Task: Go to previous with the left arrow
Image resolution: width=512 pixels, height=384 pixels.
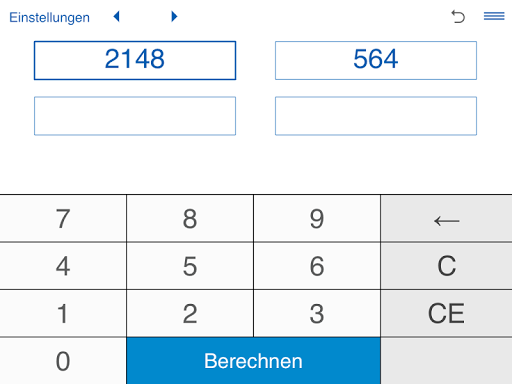Action: 116,16
